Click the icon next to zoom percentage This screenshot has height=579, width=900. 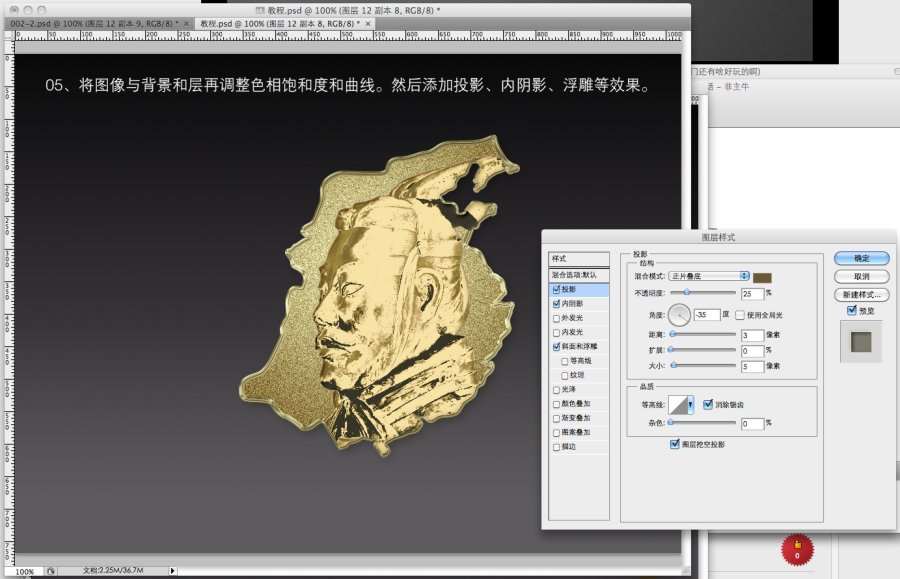[49, 571]
